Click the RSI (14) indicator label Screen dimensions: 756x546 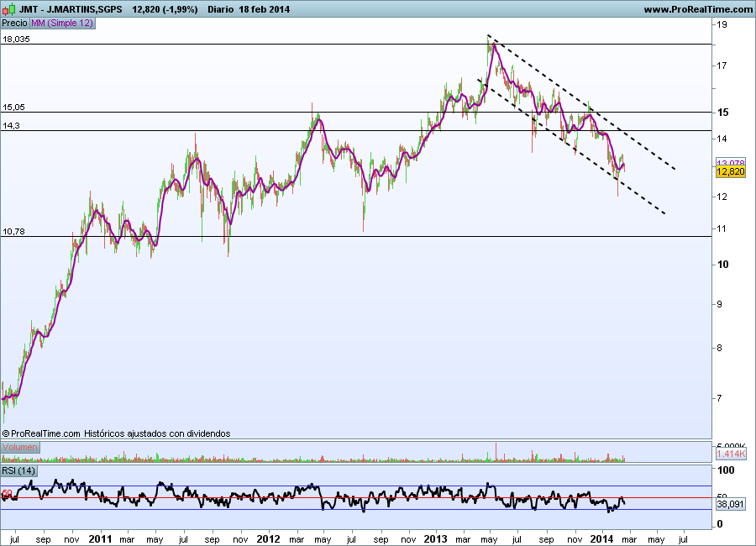click(18, 470)
